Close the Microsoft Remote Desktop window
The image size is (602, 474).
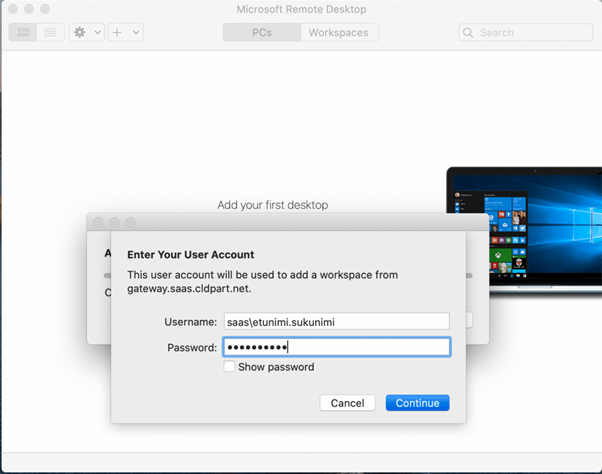tap(12, 9)
